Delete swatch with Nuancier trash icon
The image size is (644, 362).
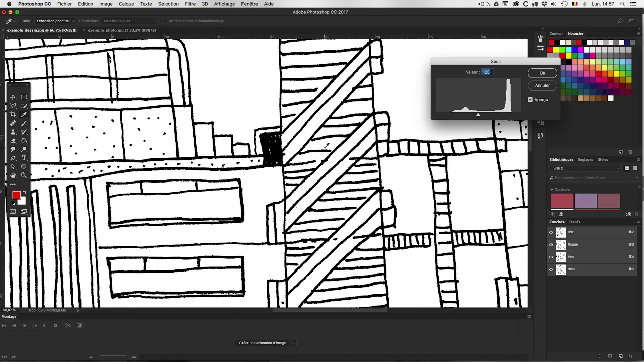point(630,152)
